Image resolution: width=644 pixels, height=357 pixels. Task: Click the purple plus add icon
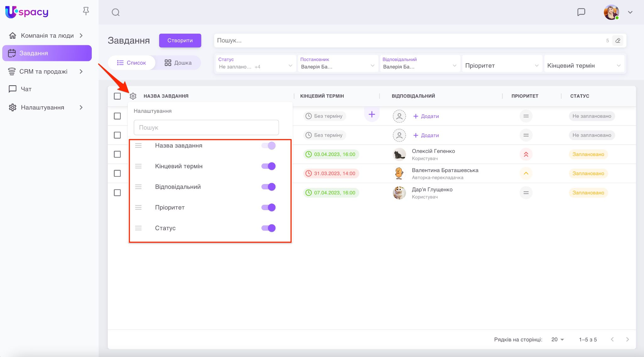tap(372, 114)
